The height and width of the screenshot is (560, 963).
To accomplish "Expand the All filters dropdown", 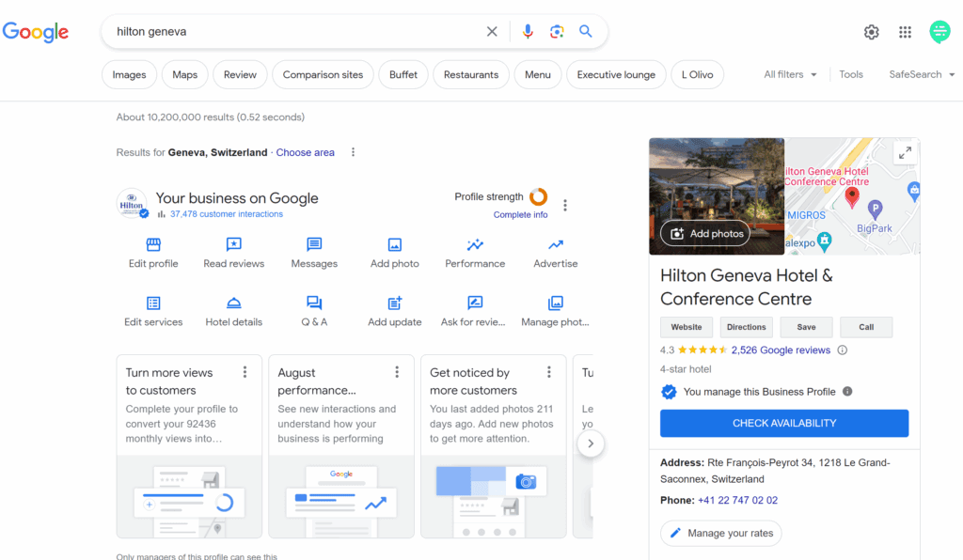I will point(790,75).
